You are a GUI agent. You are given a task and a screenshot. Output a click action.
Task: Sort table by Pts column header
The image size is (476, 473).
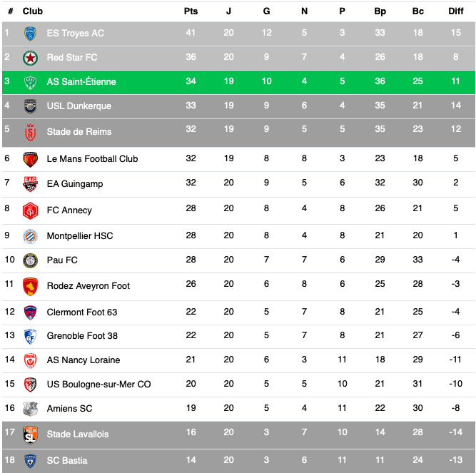(x=191, y=11)
